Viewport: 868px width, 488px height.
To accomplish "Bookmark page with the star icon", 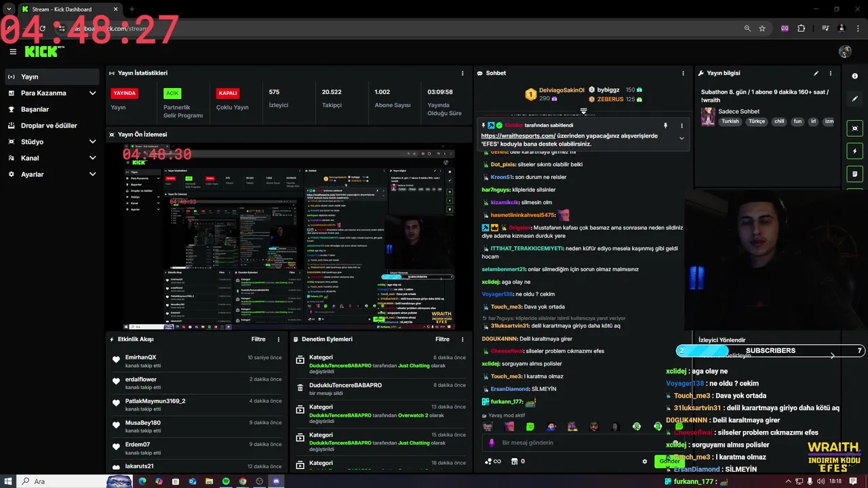I will point(762,28).
